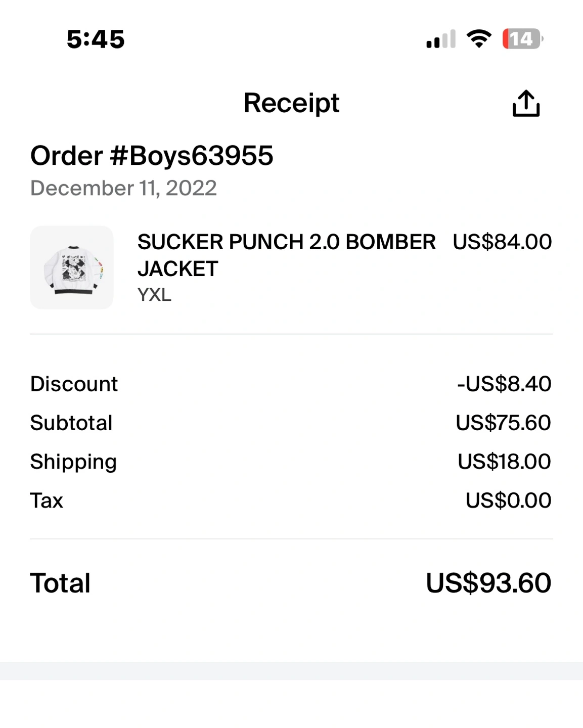This screenshot has width=583, height=728.
Task: Tap the US$84.00 item price
Action: point(502,242)
